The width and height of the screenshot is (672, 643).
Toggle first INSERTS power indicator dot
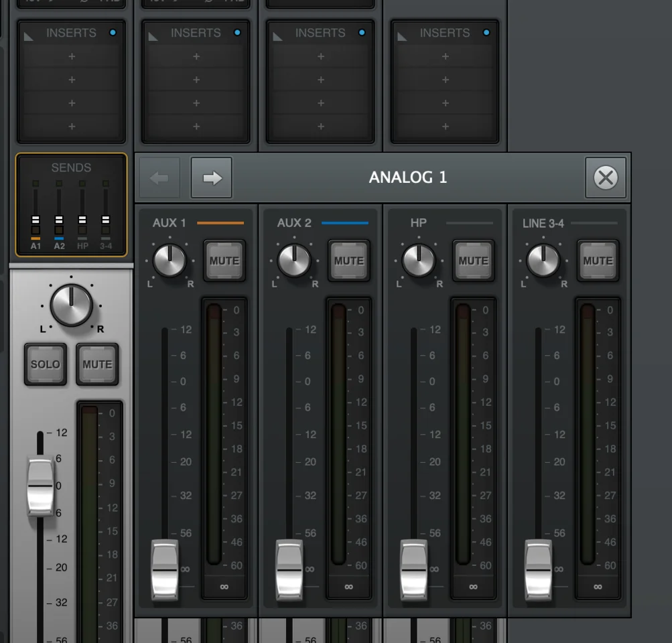pyautogui.click(x=113, y=32)
